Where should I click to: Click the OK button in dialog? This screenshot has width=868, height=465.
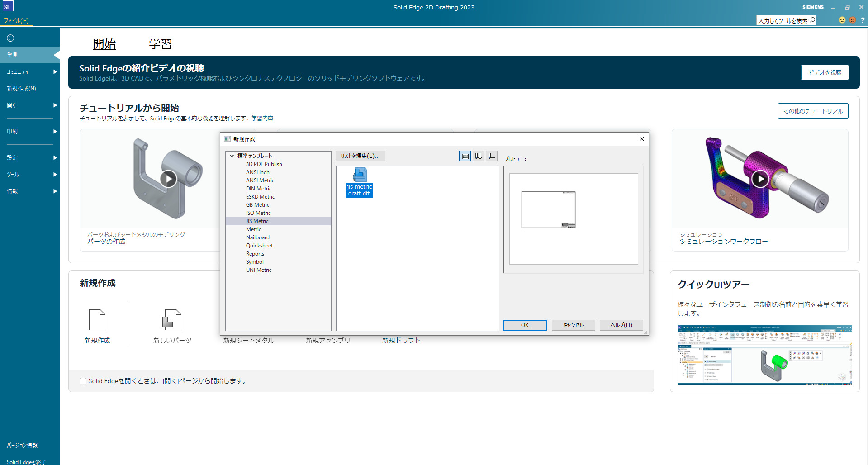click(525, 325)
